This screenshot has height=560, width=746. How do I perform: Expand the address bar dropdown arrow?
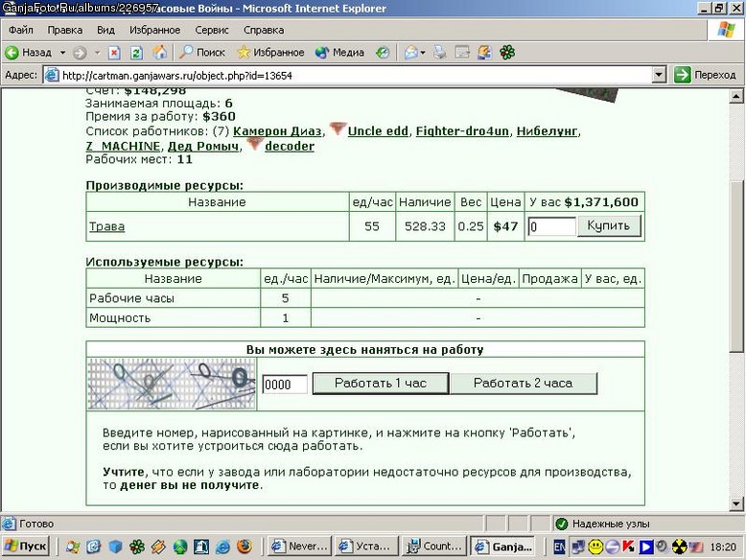[x=659, y=75]
